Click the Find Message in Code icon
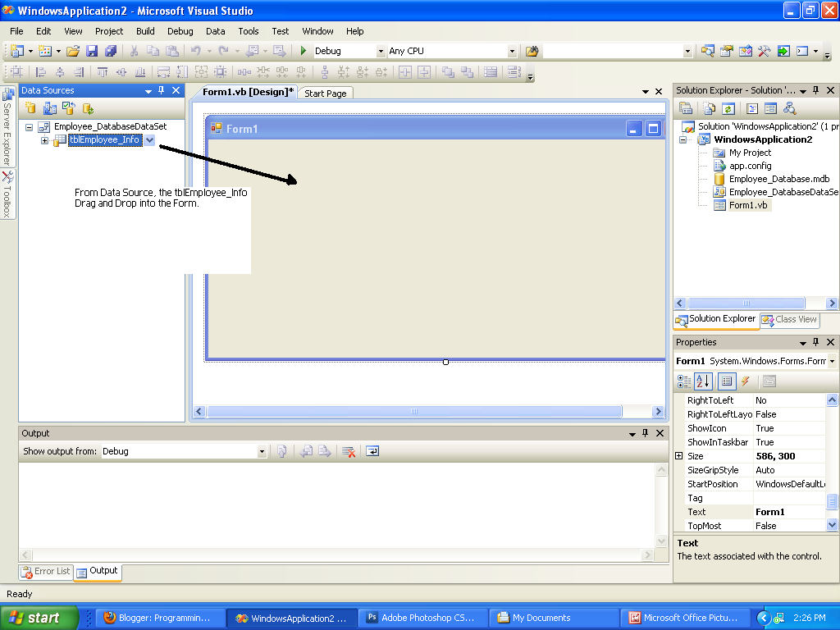 click(x=282, y=452)
